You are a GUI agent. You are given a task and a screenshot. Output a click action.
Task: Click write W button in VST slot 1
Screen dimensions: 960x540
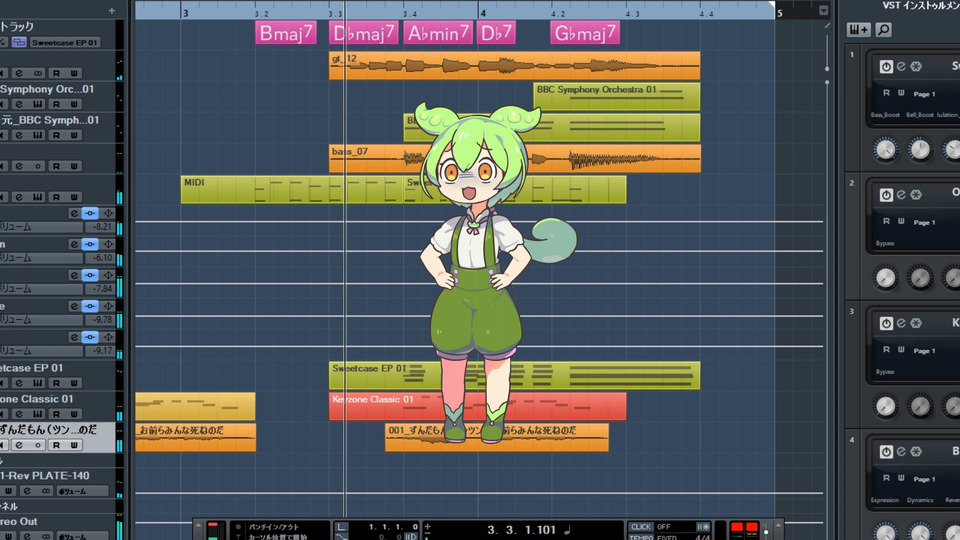click(901, 93)
